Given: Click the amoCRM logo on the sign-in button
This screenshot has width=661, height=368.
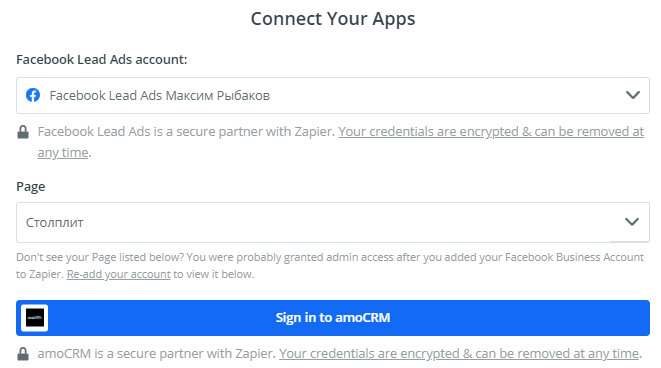Looking at the screenshot, I should tap(35, 318).
